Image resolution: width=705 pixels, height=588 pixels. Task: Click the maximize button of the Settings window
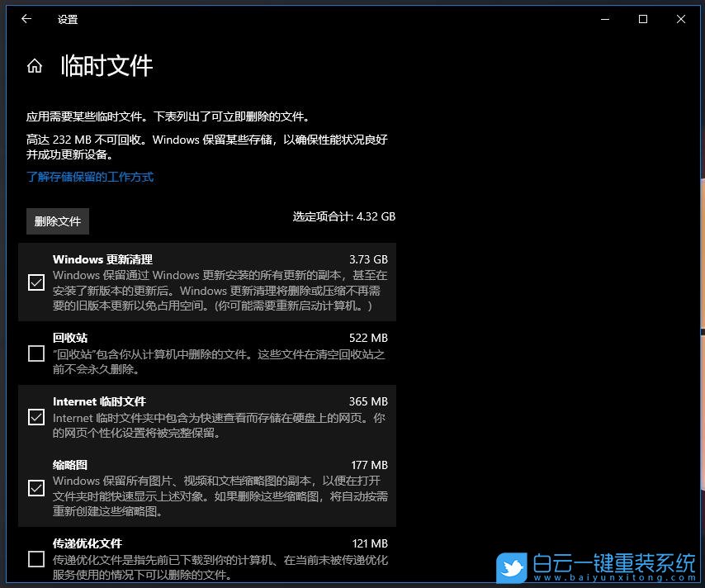coord(642,18)
